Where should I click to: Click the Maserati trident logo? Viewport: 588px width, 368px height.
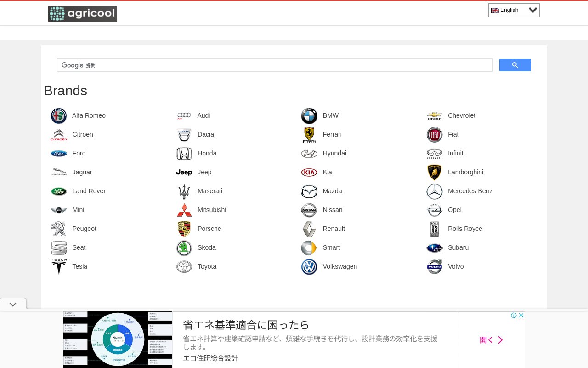184,191
